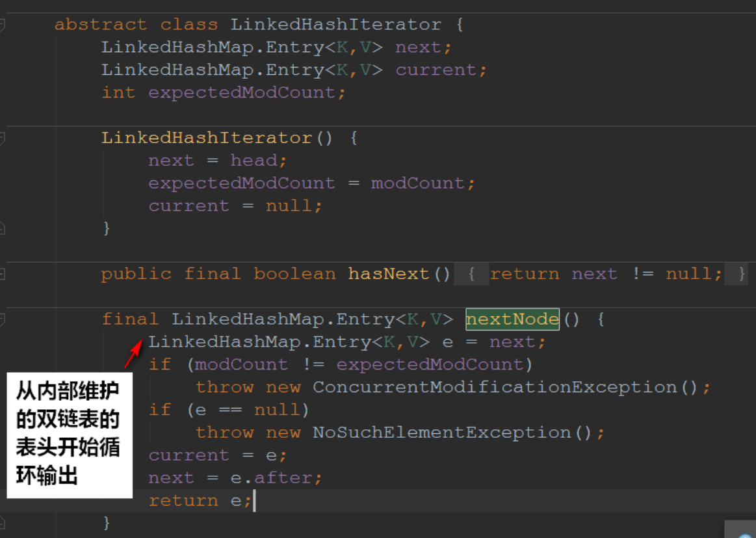Click NoSuchElementException class name
756x538 pixels.
[441, 433]
